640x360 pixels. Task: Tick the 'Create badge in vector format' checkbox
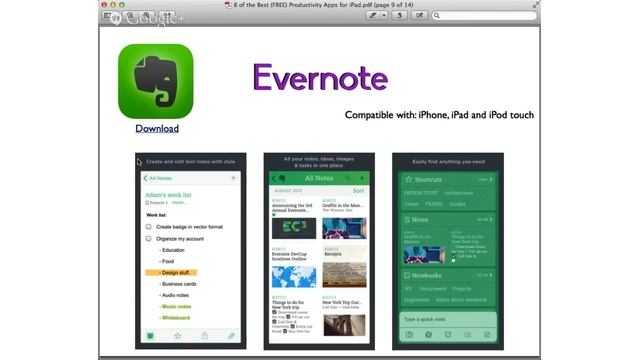149,227
